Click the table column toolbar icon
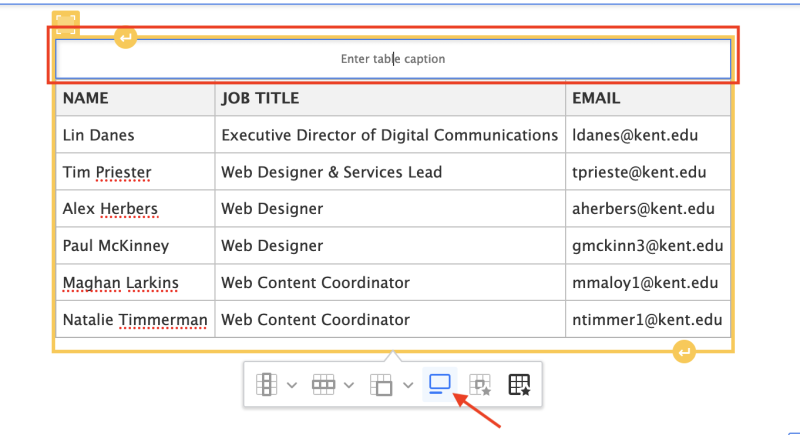 265,384
